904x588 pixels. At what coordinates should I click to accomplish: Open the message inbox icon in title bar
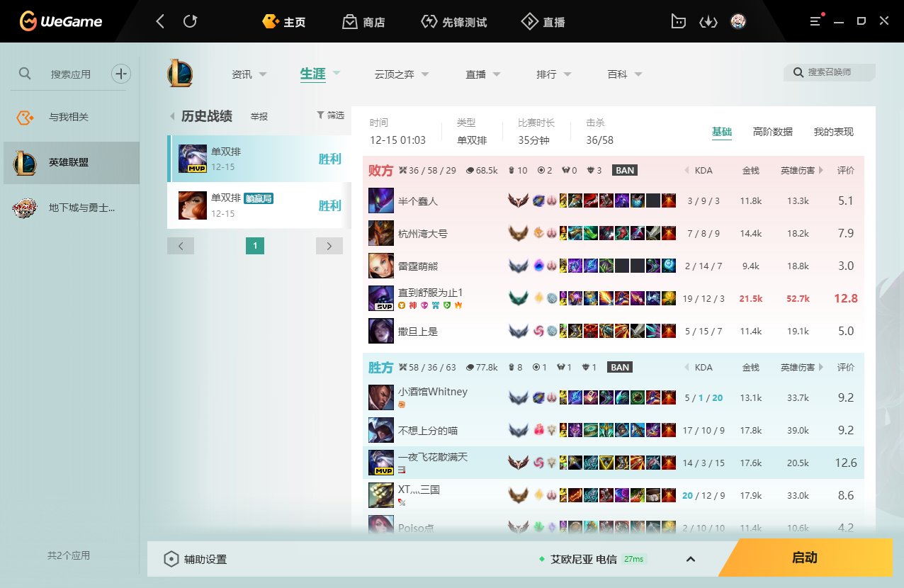click(679, 21)
